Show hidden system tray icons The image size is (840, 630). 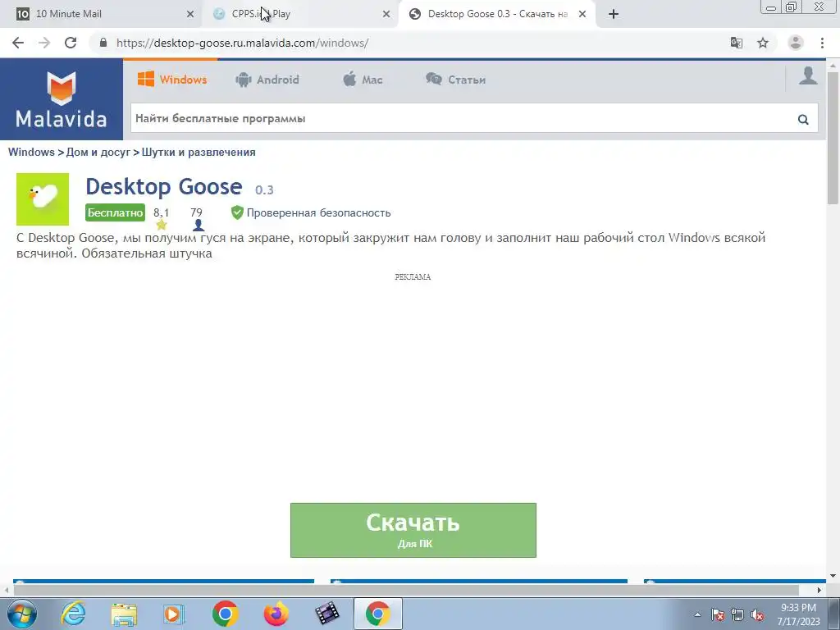coord(697,614)
